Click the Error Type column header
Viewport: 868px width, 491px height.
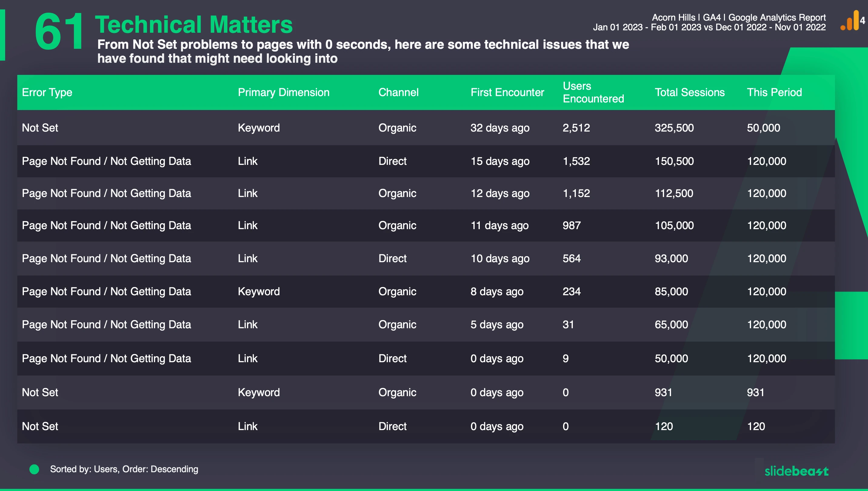[47, 92]
